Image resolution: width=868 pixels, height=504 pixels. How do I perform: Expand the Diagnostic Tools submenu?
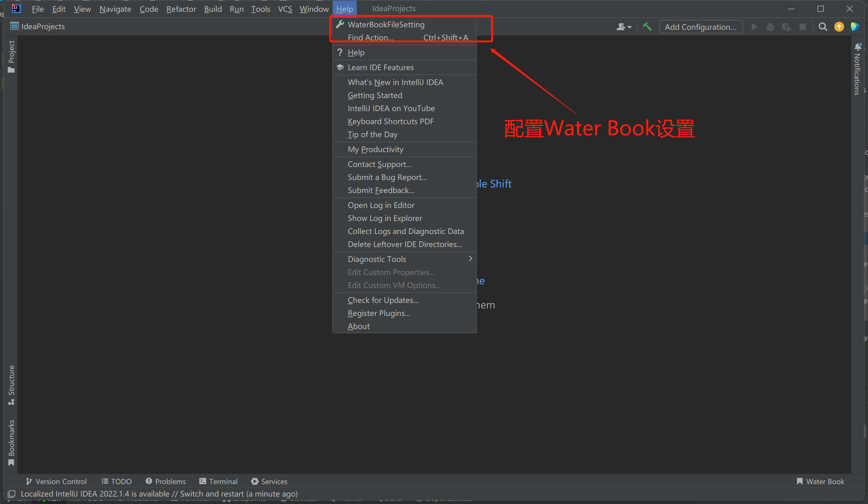coord(377,259)
